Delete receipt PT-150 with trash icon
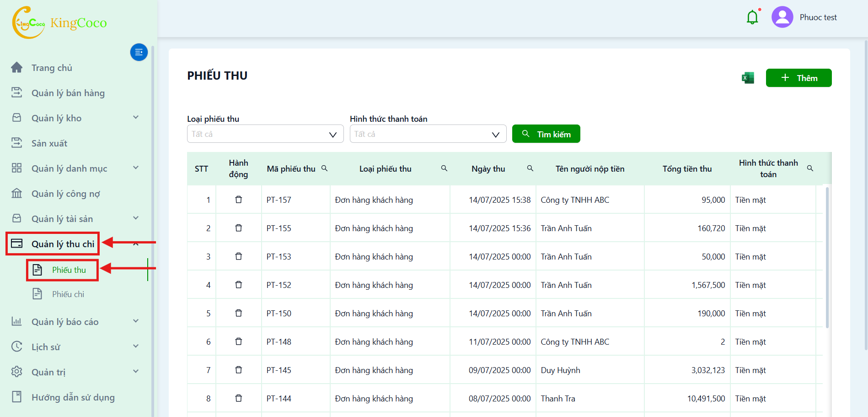The height and width of the screenshot is (417, 868). pyautogui.click(x=239, y=313)
